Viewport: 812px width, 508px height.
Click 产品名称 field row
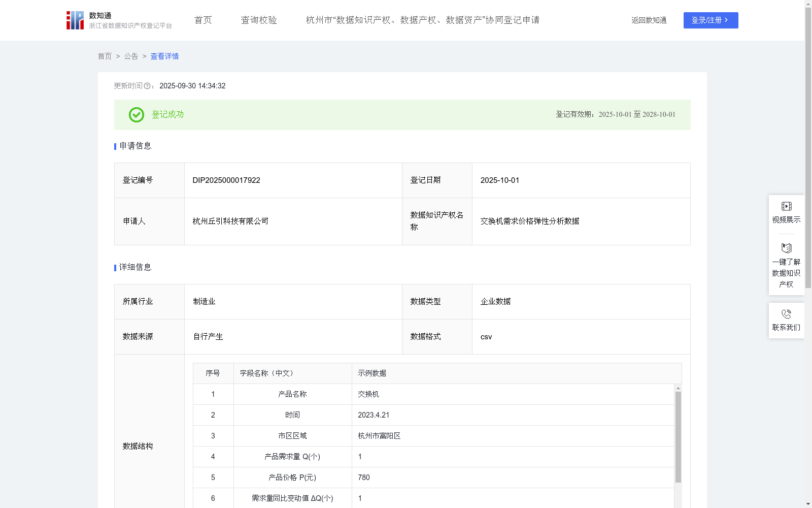(433, 394)
